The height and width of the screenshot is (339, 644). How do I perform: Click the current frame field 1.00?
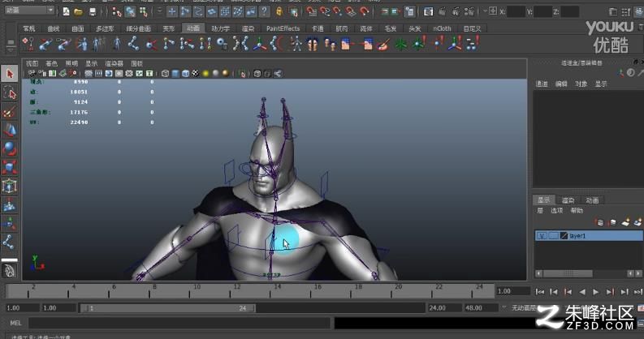coord(513,291)
